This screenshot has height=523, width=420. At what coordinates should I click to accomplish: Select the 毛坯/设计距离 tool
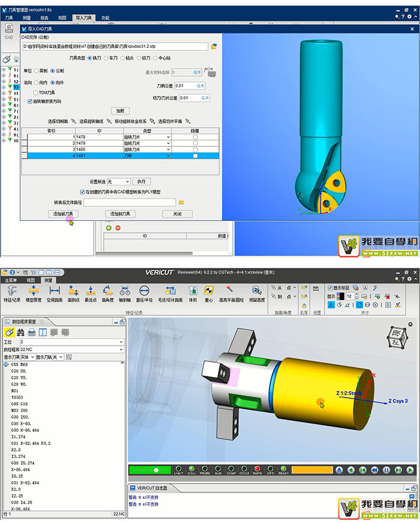[170, 294]
